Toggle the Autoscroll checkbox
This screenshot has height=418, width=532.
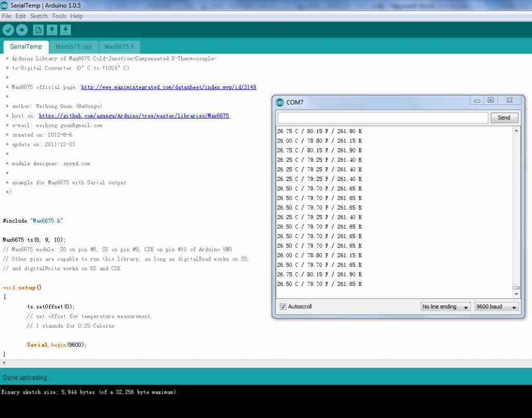point(283,307)
